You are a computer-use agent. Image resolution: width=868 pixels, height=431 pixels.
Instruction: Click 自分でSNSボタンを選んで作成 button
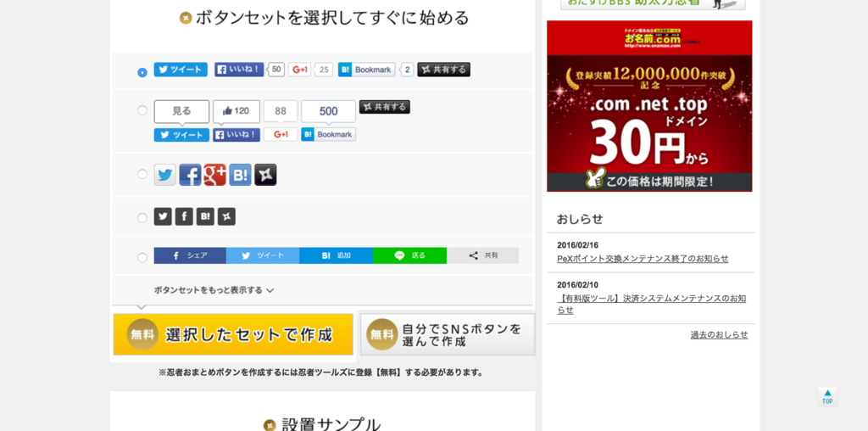[448, 334]
